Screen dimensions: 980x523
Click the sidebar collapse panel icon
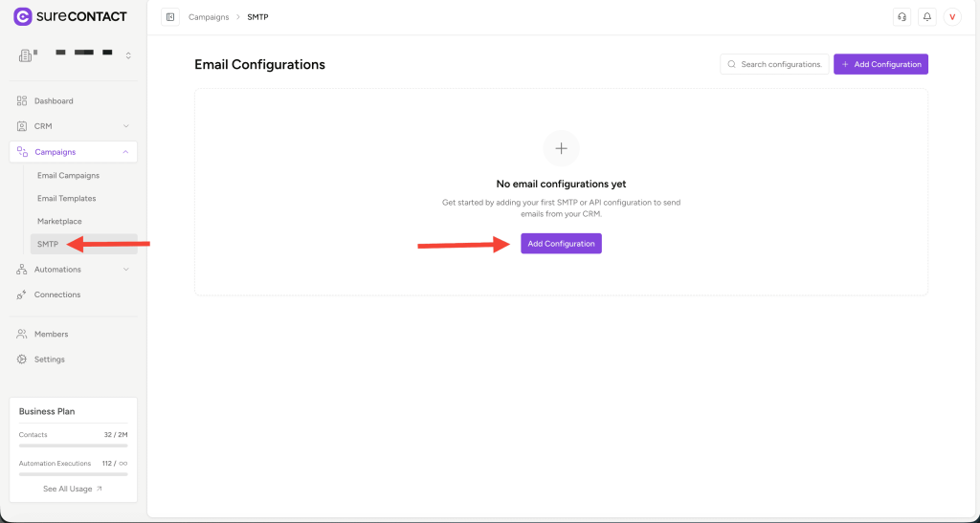[170, 17]
